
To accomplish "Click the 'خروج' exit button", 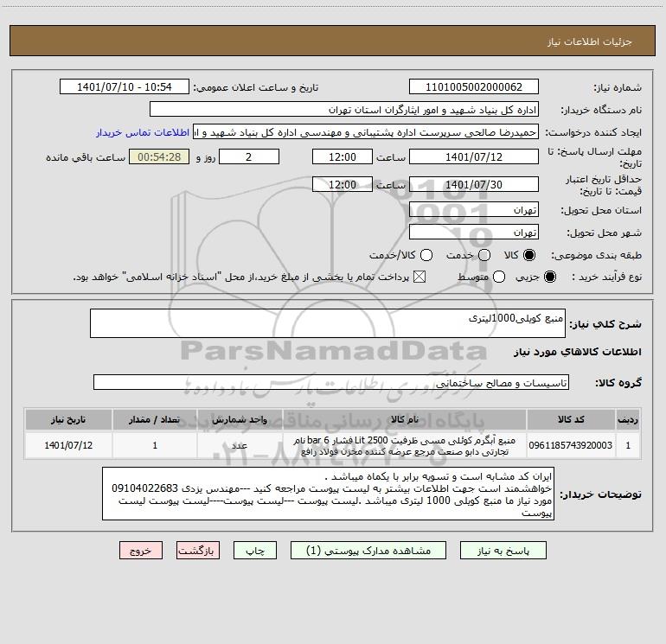I will click(141, 550).
